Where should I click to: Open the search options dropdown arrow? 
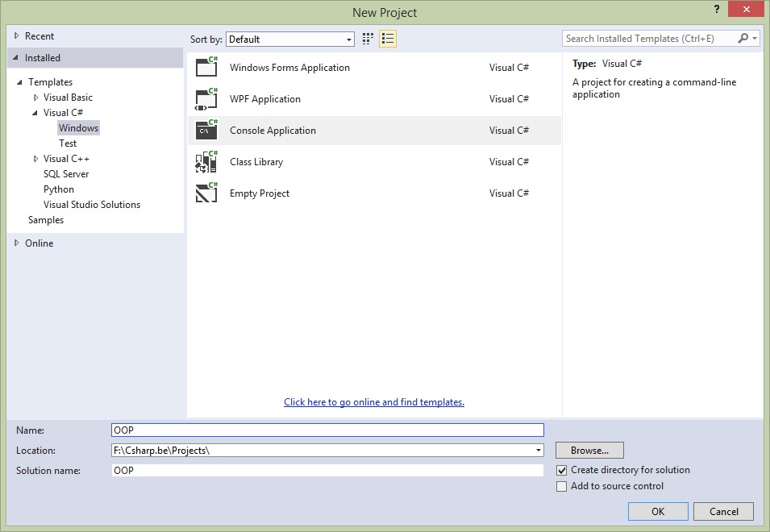click(755, 38)
